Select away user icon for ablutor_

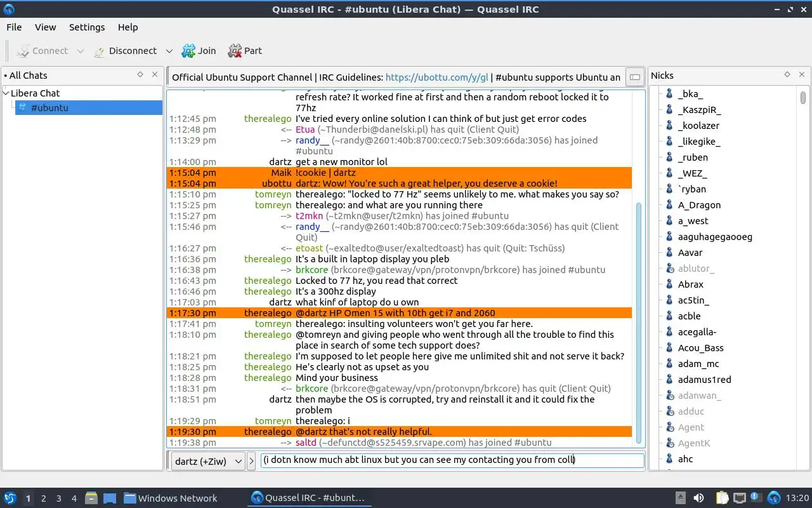point(669,269)
